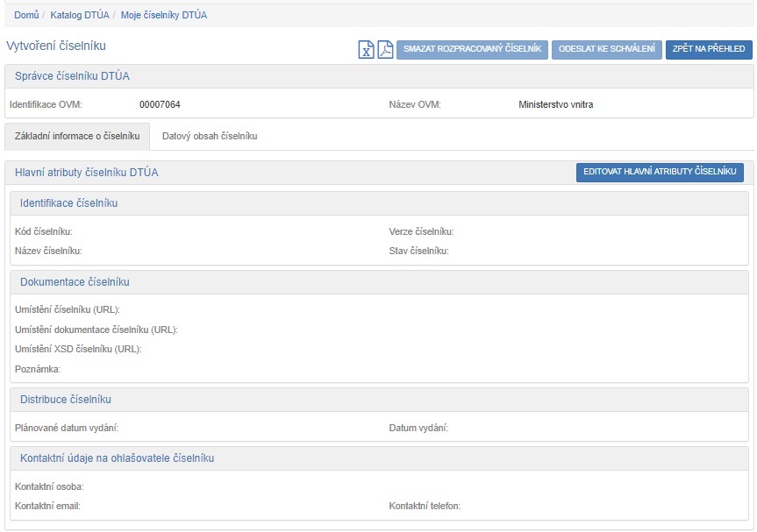
Task: Click the Stav číselníku label
Action: tap(418, 251)
